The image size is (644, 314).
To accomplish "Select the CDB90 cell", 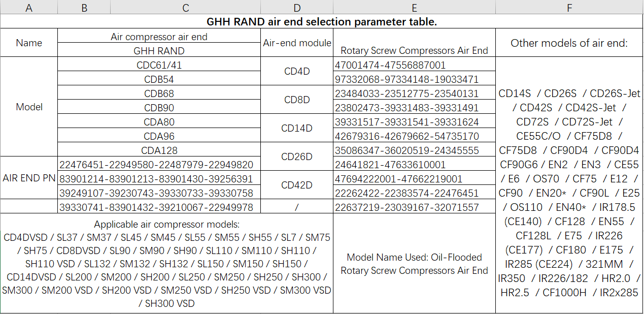I will 159,108.
